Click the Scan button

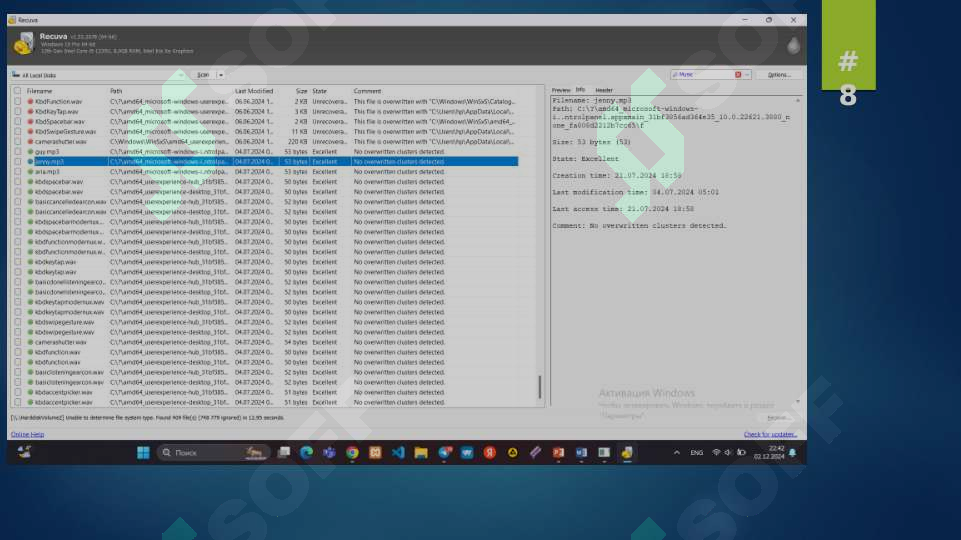[x=203, y=75]
